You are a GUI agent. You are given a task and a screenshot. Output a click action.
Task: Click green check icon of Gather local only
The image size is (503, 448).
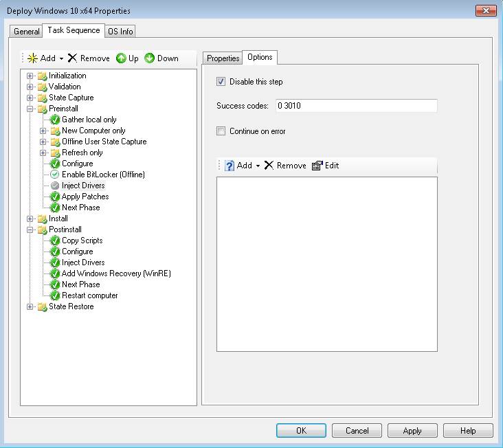55,120
